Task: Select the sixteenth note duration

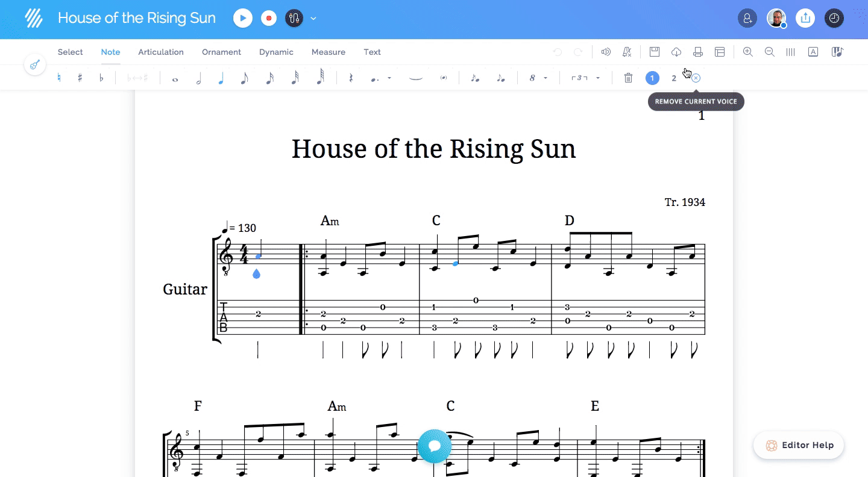Action: (x=269, y=78)
